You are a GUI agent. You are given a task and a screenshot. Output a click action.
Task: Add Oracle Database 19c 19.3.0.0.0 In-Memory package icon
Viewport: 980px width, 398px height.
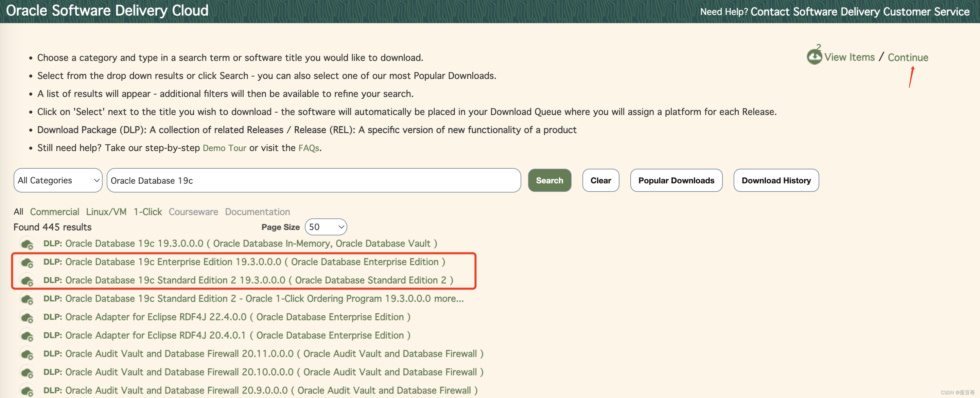27,244
